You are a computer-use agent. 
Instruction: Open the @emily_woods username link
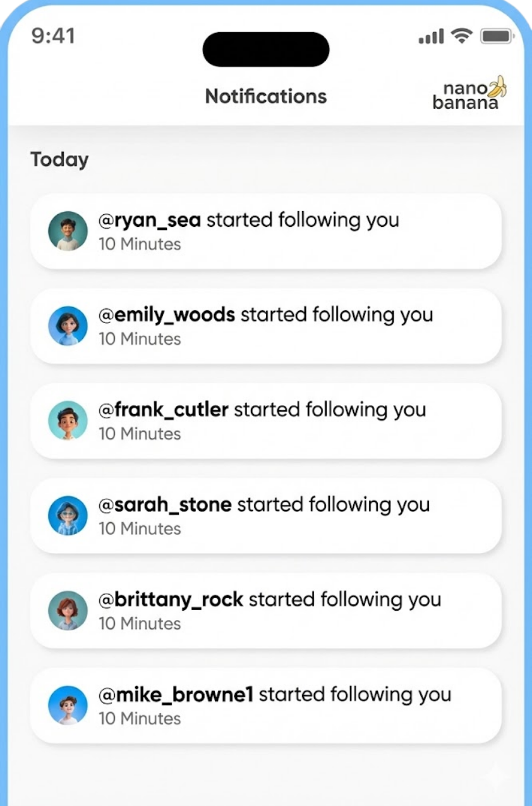pos(167,315)
